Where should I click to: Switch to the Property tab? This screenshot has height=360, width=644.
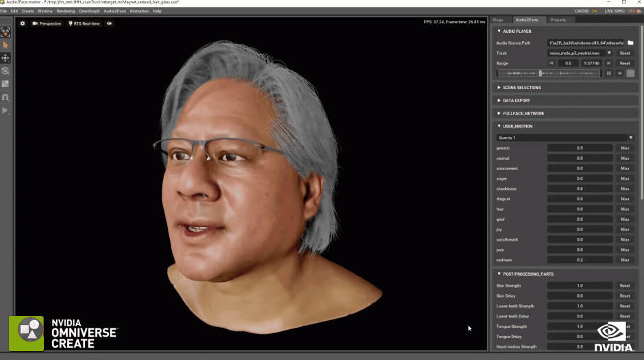(558, 20)
